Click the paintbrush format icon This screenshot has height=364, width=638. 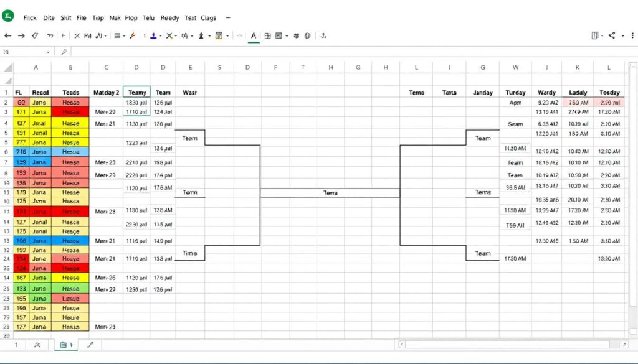(132, 36)
